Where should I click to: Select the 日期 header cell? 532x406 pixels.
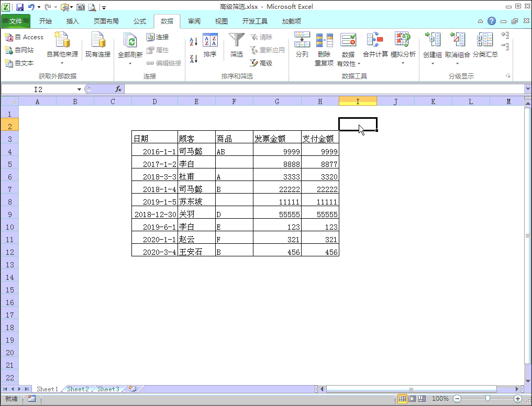click(x=154, y=138)
